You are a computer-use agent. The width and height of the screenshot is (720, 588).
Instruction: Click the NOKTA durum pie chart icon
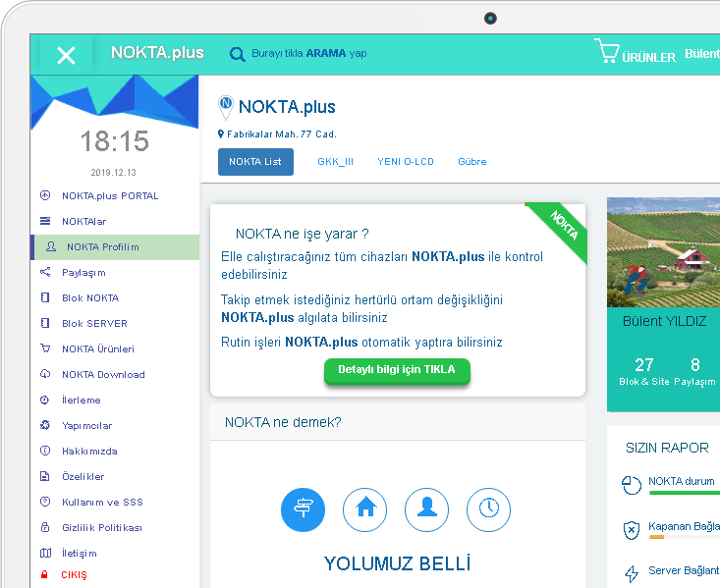coord(632,485)
